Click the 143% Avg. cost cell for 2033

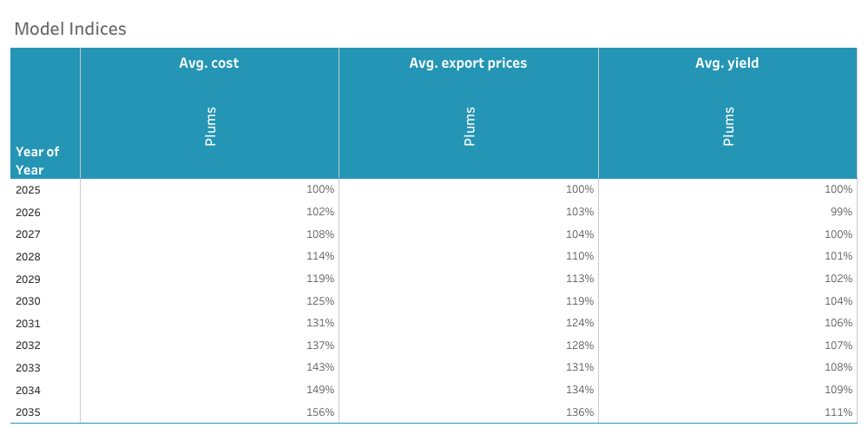coord(320,368)
